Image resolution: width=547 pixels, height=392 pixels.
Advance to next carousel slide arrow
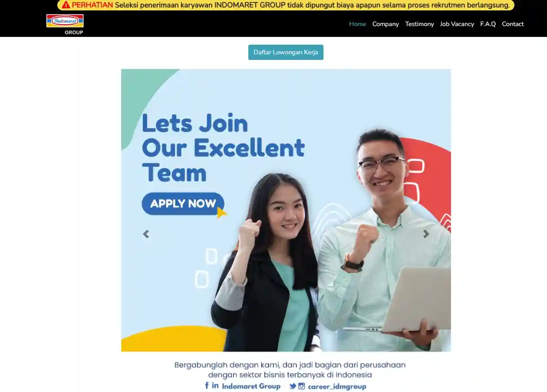click(426, 234)
